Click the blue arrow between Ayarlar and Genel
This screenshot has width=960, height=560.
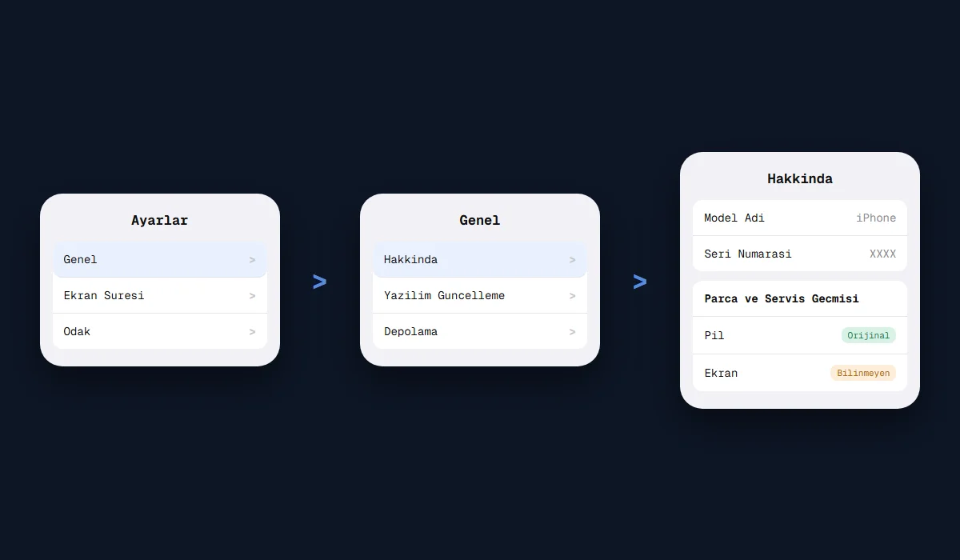(319, 282)
